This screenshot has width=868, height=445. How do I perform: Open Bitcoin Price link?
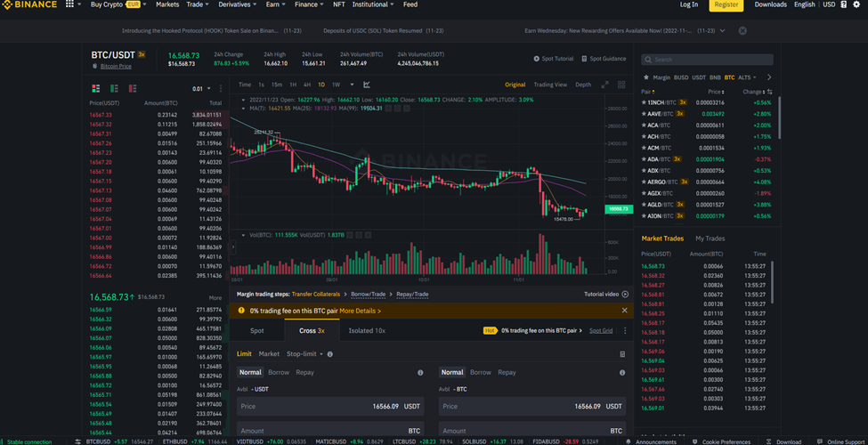tap(116, 67)
